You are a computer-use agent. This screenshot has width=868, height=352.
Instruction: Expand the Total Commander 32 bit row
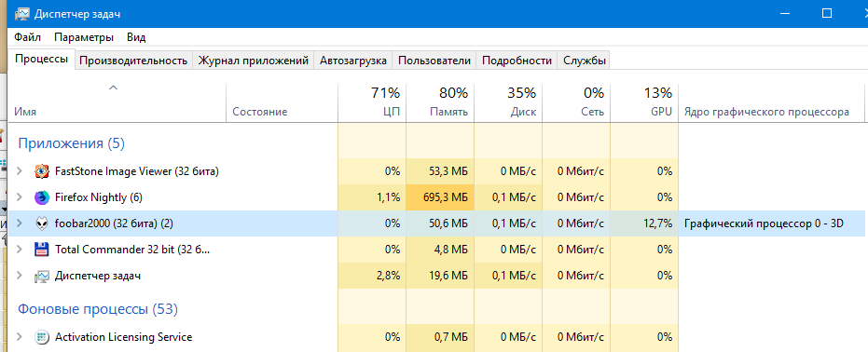point(20,250)
